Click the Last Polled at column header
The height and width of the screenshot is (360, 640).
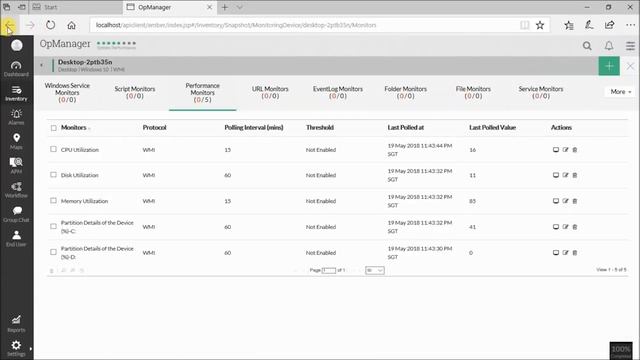point(406,127)
